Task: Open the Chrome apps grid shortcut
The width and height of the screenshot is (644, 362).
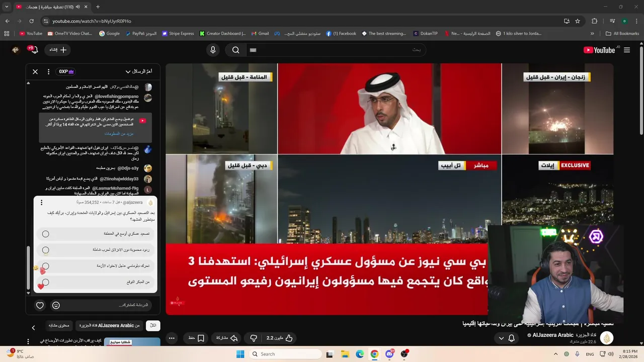Action: pyautogui.click(x=7, y=34)
